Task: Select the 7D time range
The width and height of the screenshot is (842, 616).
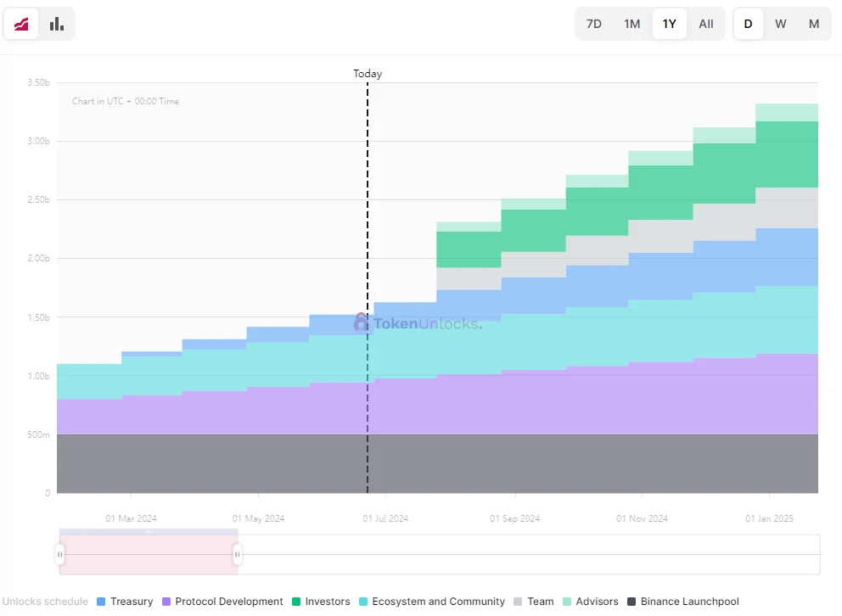Action: [x=594, y=24]
